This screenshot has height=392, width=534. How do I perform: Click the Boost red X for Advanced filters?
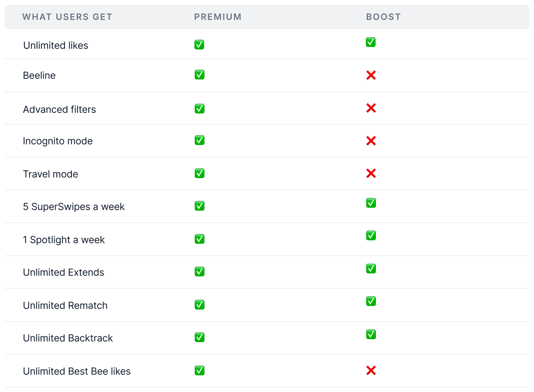click(371, 108)
